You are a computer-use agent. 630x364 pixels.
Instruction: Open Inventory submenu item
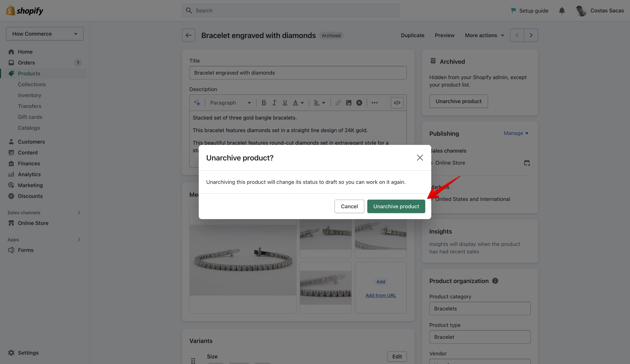[x=30, y=95]
